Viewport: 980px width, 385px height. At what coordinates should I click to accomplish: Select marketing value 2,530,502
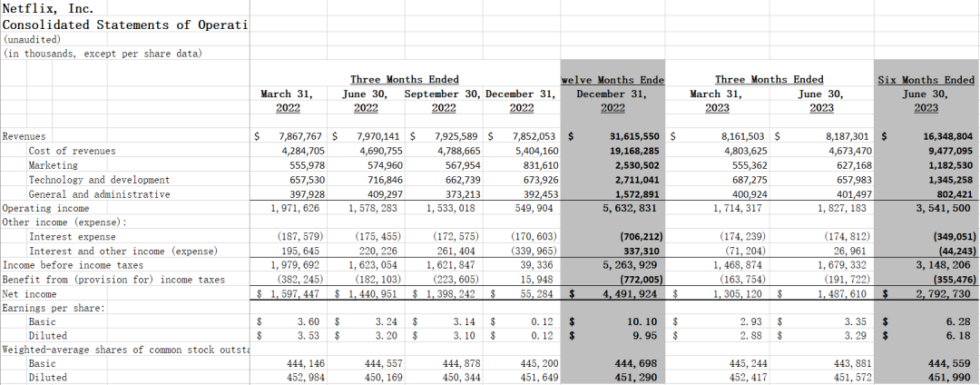click(639, 165)
